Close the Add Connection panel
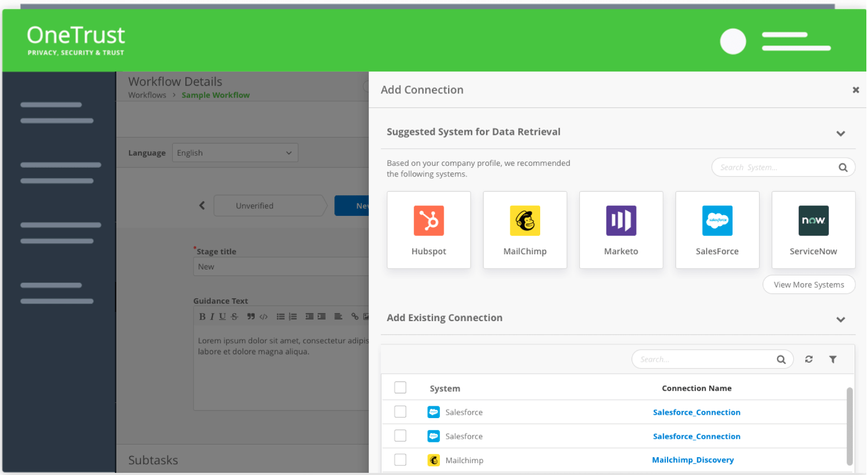This screenshot has height=475, width=868. (x=856, y=90)
